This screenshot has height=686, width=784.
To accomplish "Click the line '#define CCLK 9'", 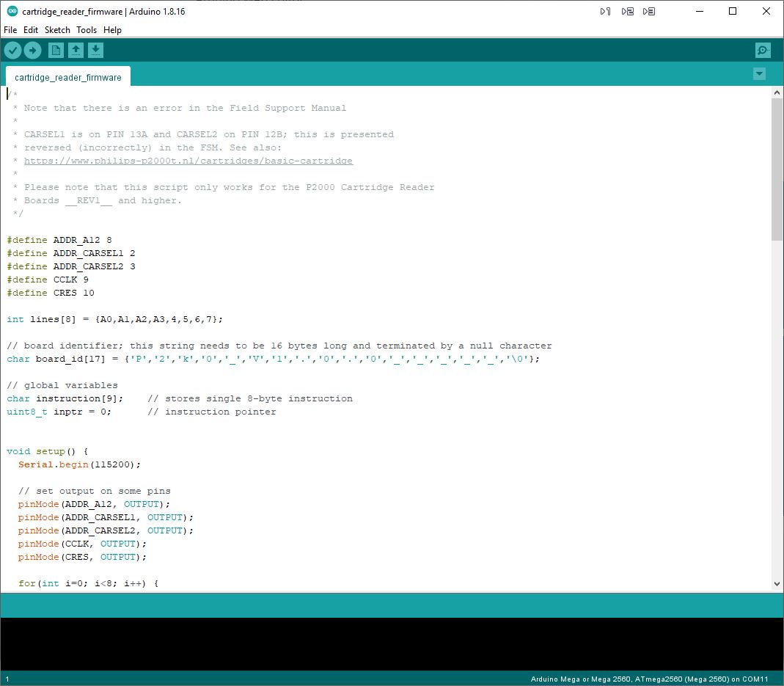I will coord(48,280).
